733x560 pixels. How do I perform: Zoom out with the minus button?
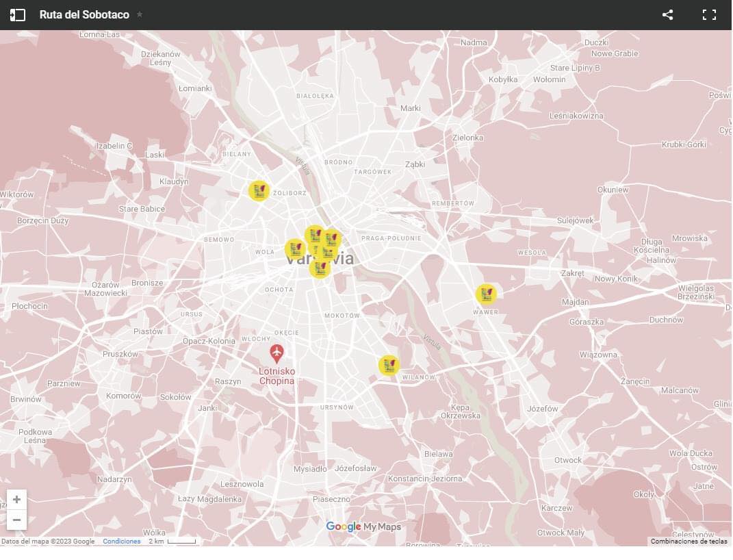point(17,520)
